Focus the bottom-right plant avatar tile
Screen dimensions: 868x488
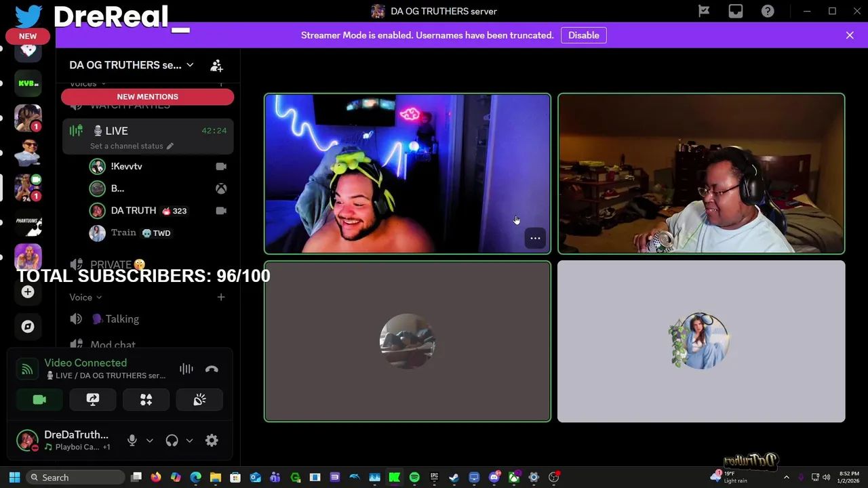click(701, 342)
